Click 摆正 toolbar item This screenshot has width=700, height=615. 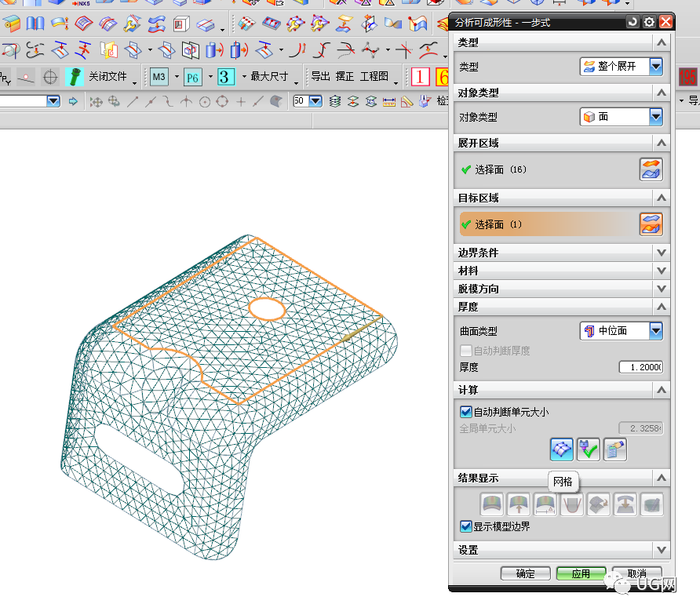345,76
